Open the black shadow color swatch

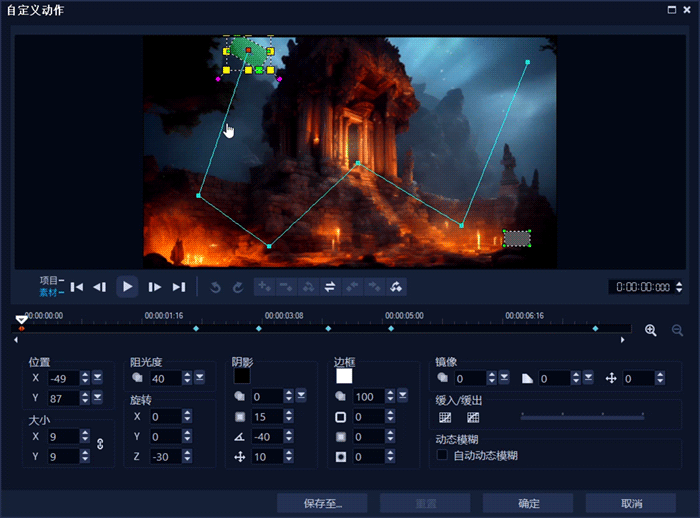(242, 376)
